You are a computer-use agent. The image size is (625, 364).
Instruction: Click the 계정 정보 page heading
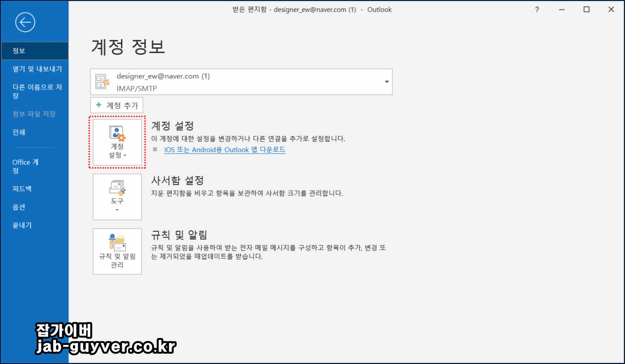click(128, 47)
